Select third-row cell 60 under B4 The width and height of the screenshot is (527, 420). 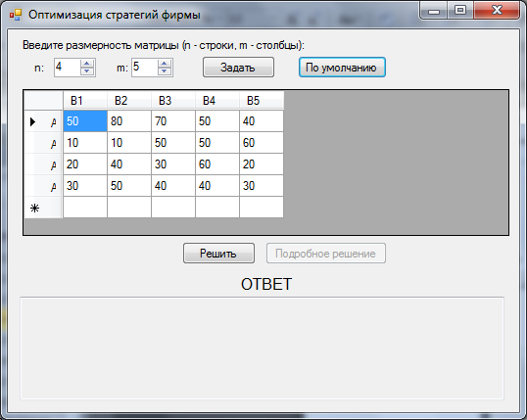[217, 163]
